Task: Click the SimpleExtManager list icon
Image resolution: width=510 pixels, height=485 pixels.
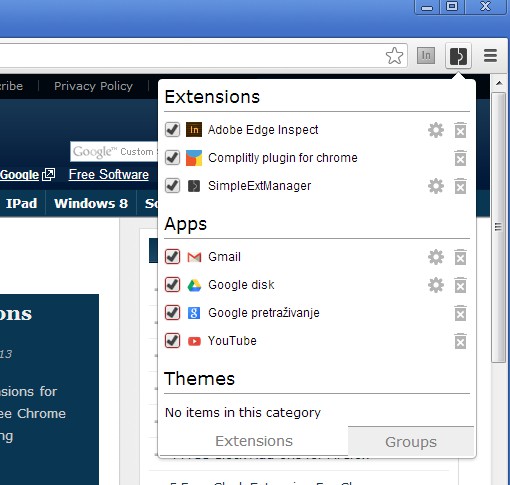Action: click(x=194, y=186)
